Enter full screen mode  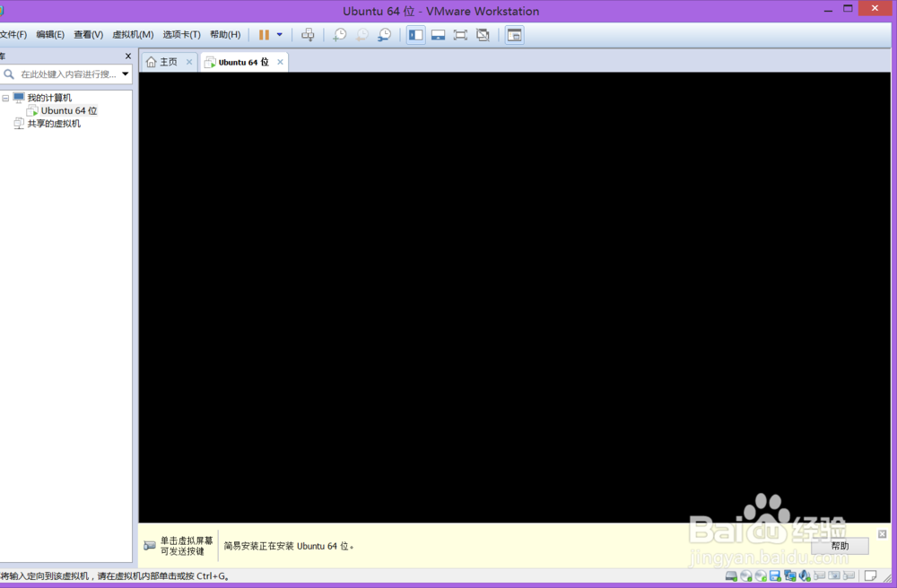[460, 35]
